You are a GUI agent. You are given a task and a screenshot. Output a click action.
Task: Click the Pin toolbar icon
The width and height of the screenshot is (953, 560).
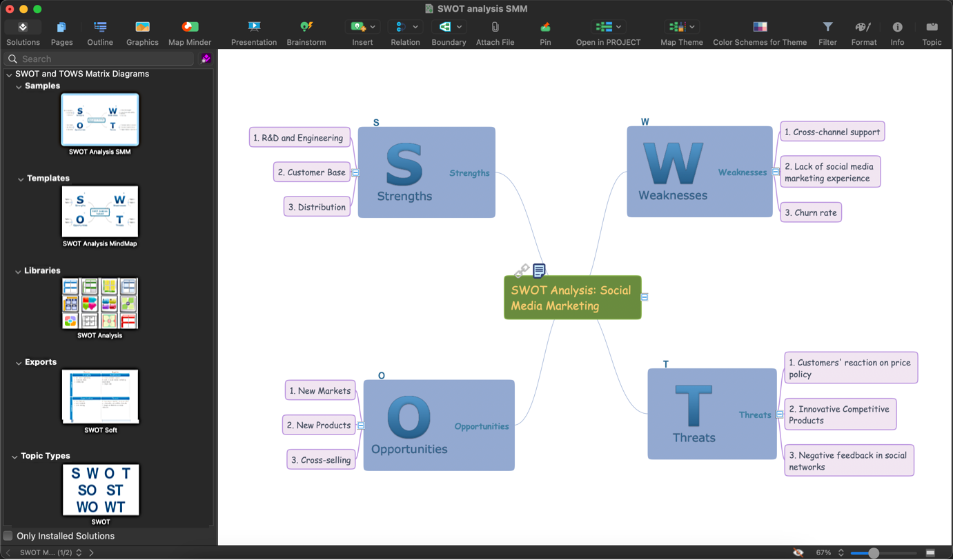click(545, 27)
